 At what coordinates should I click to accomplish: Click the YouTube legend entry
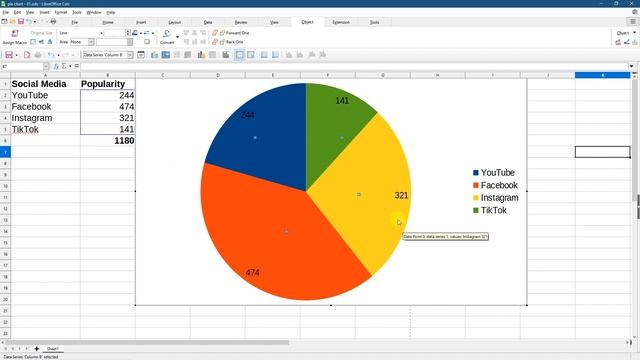tap(493, 173)
